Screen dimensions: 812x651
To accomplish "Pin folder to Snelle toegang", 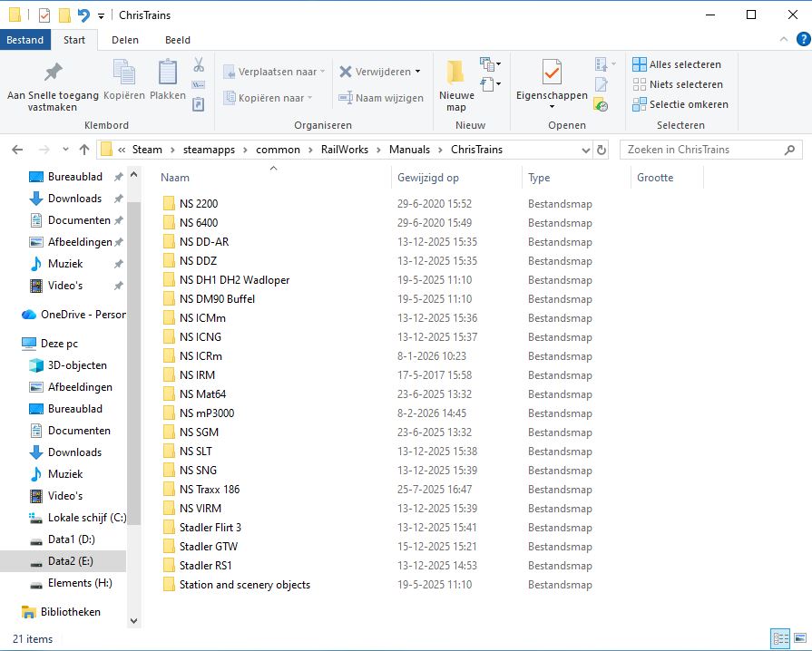I will (x=53, y=86).
